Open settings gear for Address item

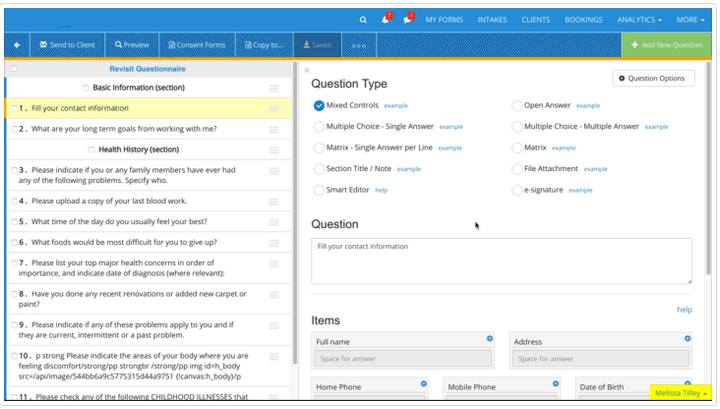687,338
